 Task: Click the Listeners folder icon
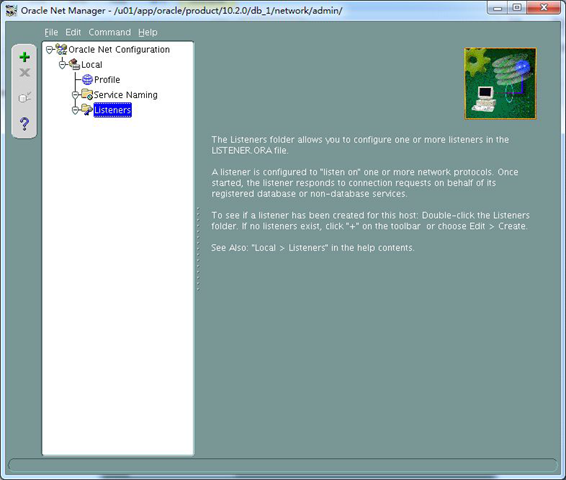87,109
